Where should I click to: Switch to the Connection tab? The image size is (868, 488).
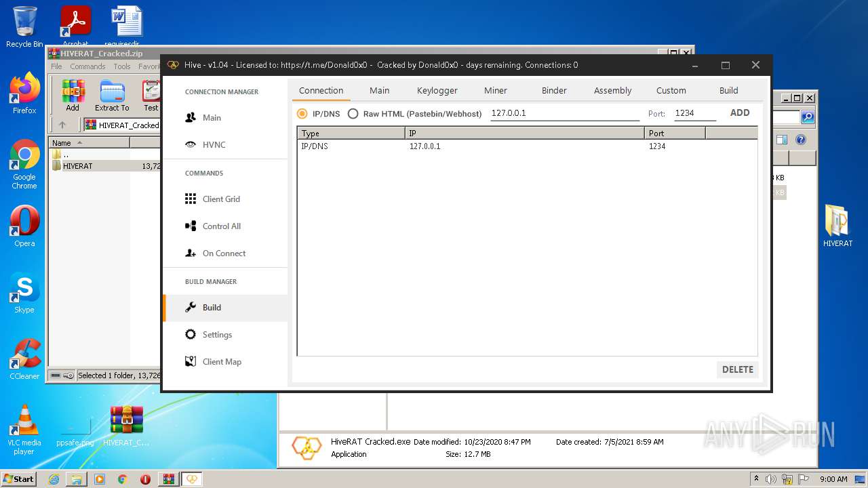[321, 90]
